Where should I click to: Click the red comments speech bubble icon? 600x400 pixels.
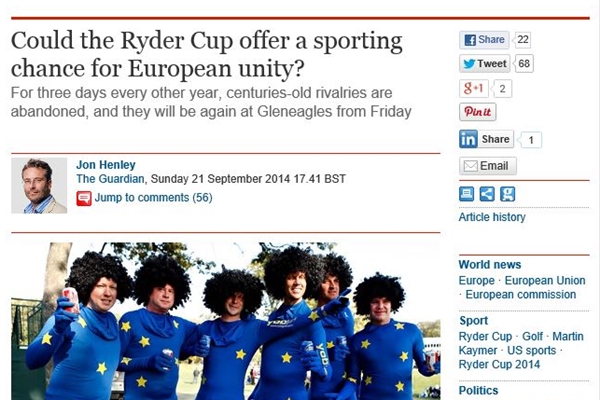pyautogui.click(x=84, y=198)
